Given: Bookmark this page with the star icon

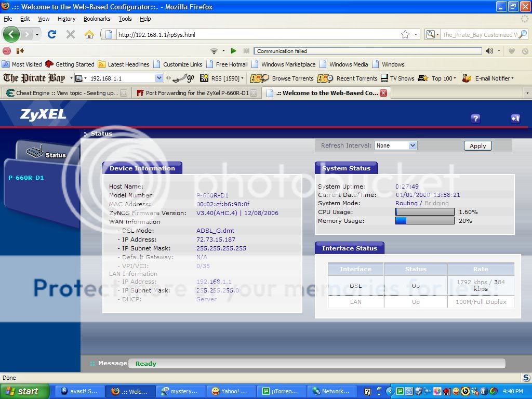Looking at the screenshot, I should coord(405,35).
